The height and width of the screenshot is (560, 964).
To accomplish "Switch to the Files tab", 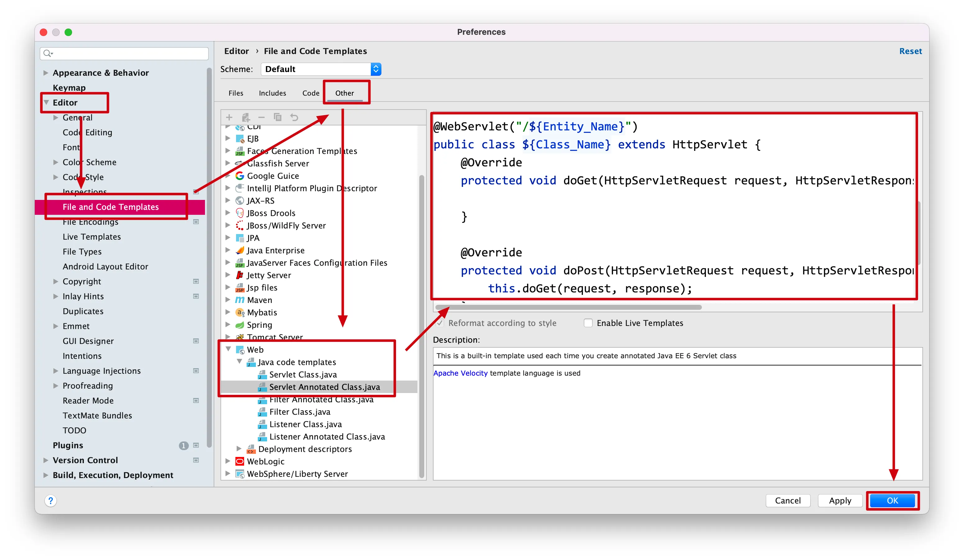I will [x=236, y=93].
